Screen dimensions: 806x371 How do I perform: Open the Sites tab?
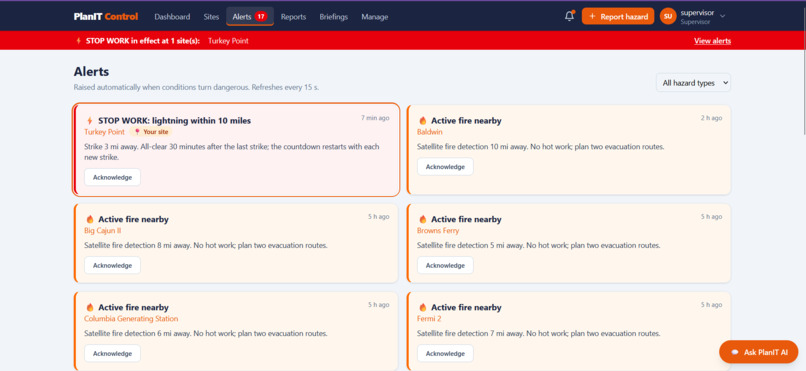(211, 17)
